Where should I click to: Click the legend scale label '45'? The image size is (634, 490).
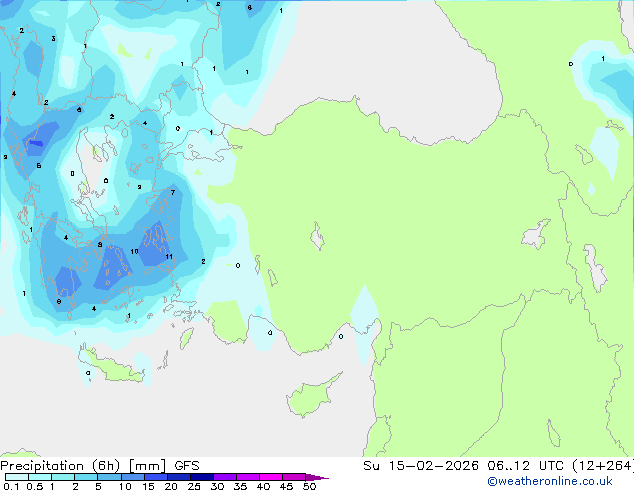click(286, 486)
